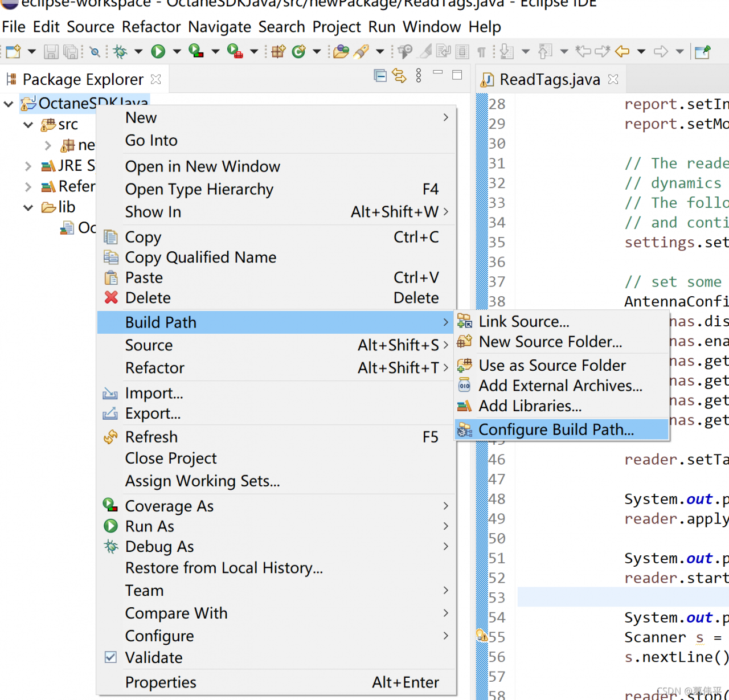729x700 pixels.
Task: Open the Run button dropdown arrow
Action: pos(177,52)
